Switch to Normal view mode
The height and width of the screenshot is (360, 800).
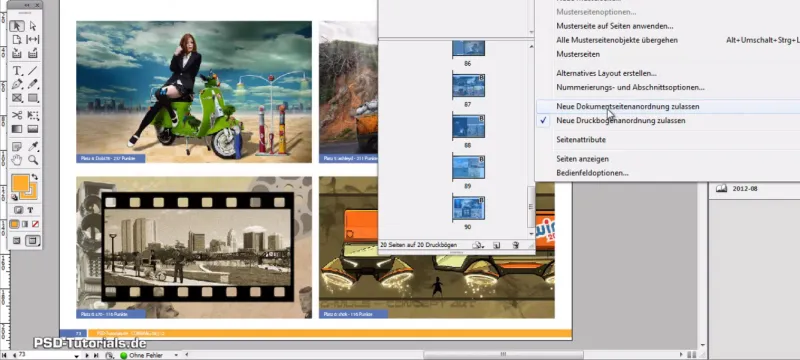(x=17, y=240)
